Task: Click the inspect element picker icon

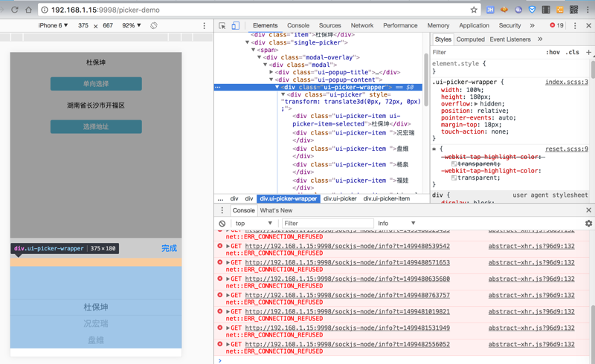Action: click(x=222, y=25)
